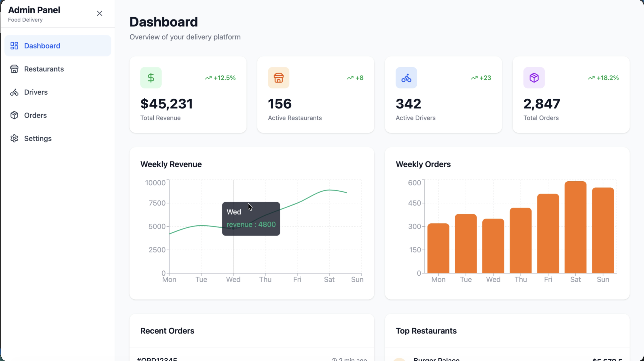
Task: Click the Top Restaurants heading
Action: point(426,331)
